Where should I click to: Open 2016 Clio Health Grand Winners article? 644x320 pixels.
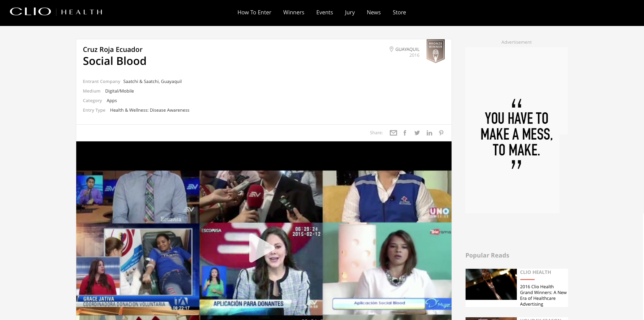coord(543,295)
